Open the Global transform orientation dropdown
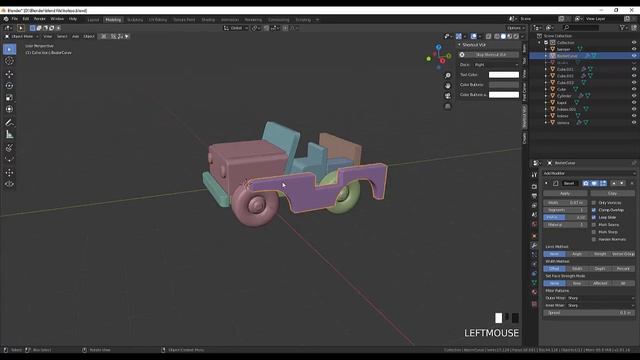 pyautogui.click(x=236, y=28)
